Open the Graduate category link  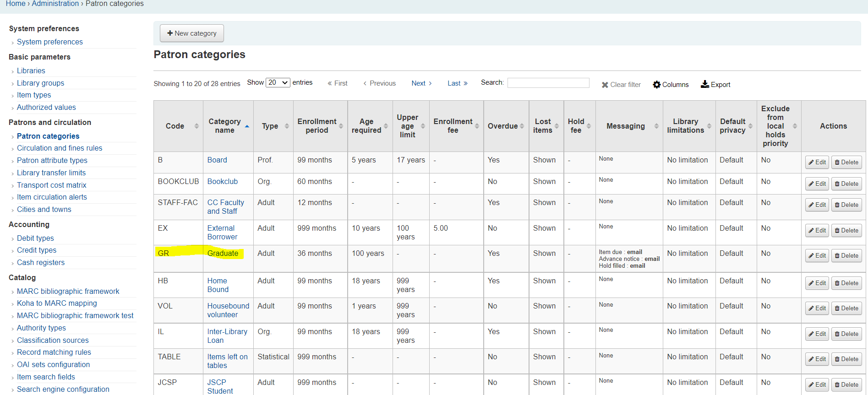223,254
